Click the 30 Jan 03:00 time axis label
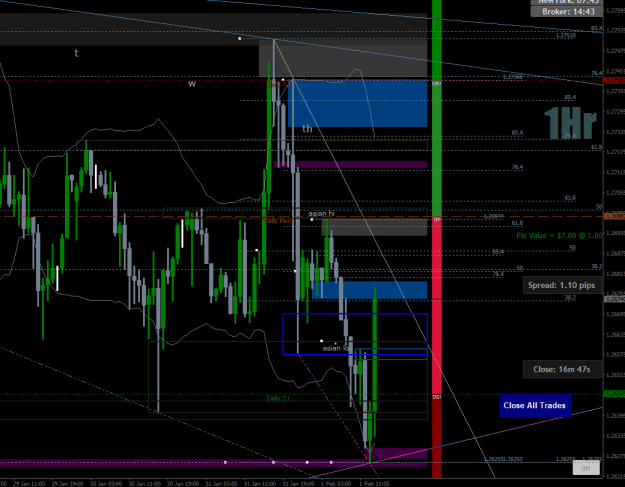Viewport: 625px width, 487px height. 106,483
